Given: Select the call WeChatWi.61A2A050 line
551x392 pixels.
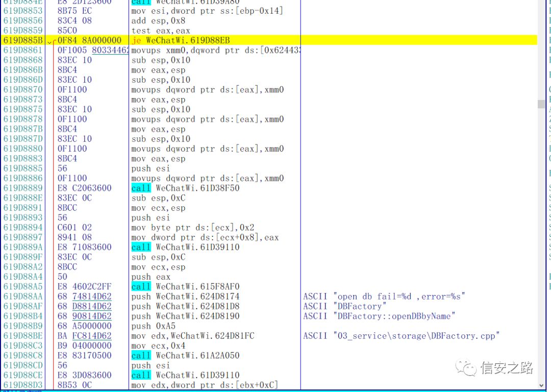Looking at the screenshot, I should tap(185, 355).
